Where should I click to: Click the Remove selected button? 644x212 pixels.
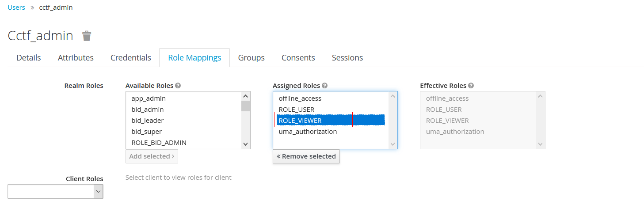click(x=306, y=156)
